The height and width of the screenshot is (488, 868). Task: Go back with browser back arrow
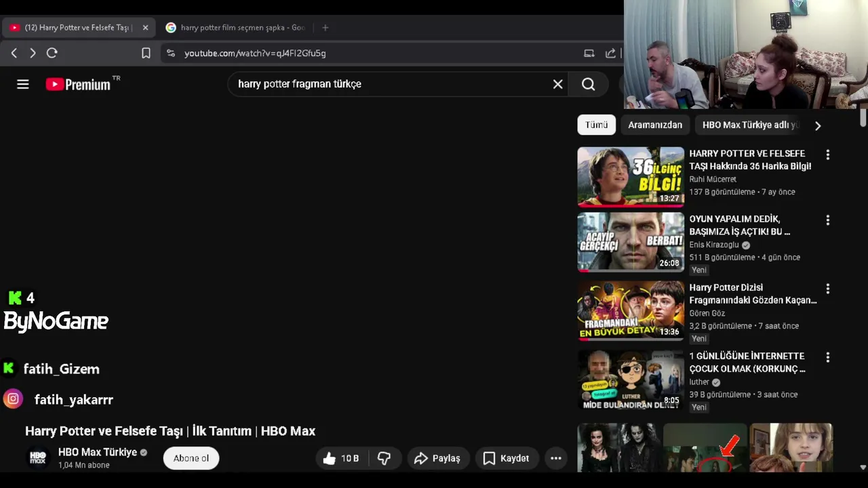click(14, 53)
